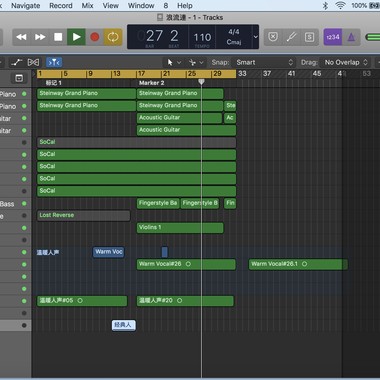This screenshot has height=380, width=380.
Task: Open the pointer Left-click tool menu
Action: tap(173, 62)
